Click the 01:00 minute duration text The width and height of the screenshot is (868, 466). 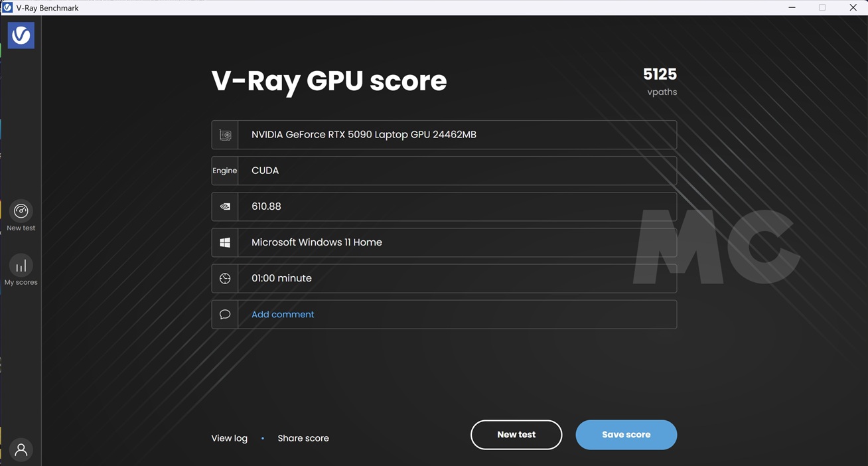[x=281, y=278]
